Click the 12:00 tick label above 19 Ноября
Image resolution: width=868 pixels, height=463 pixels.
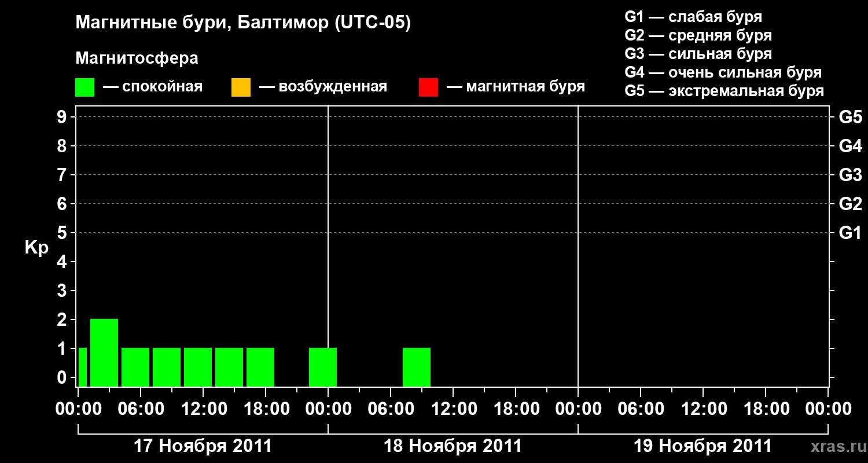703,409
